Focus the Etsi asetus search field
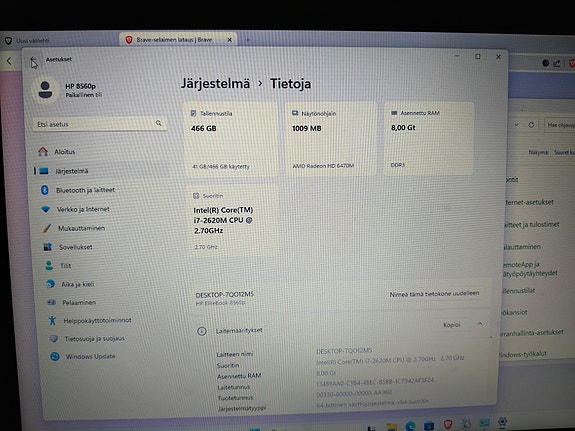 tap(99, 124)
